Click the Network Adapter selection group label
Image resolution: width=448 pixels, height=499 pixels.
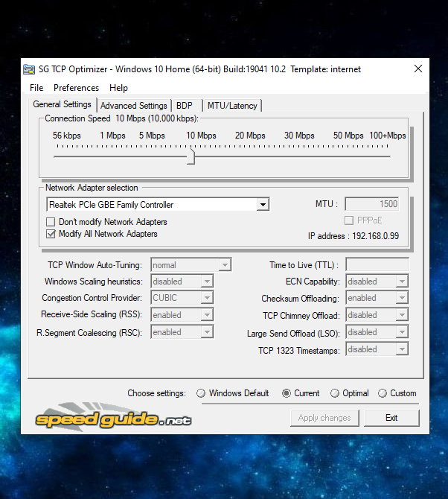click(92, 188)
